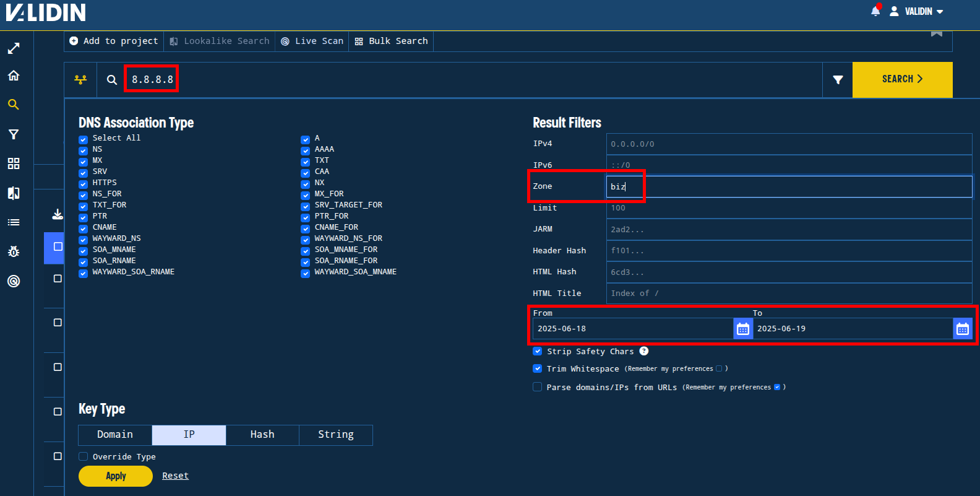Click the JARM filter field
Screen dimensions: 980x496
click(789, 229)
